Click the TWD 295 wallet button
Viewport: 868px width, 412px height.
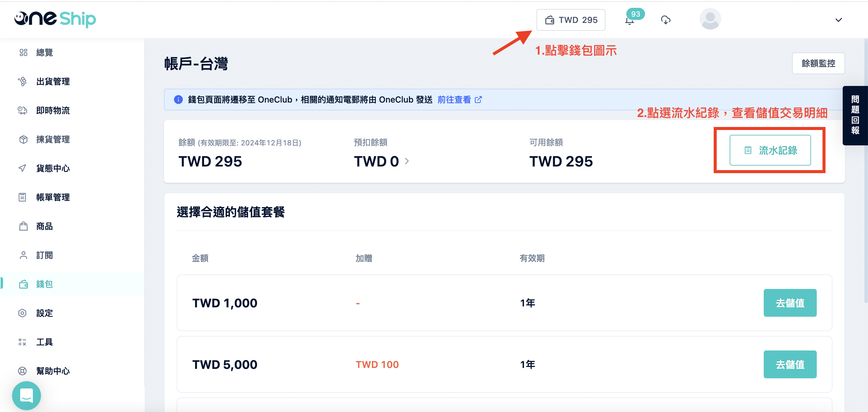click(571, 20)
